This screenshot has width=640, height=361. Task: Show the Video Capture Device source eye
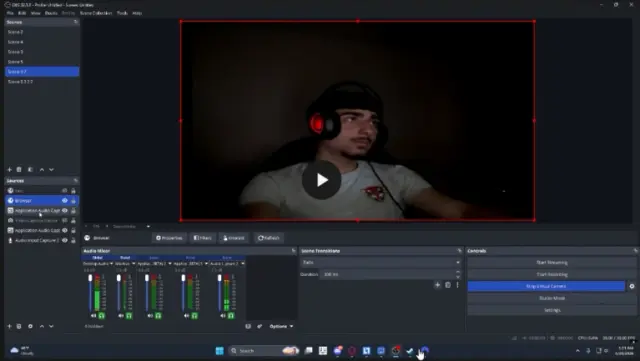click(x=64, y=221)
